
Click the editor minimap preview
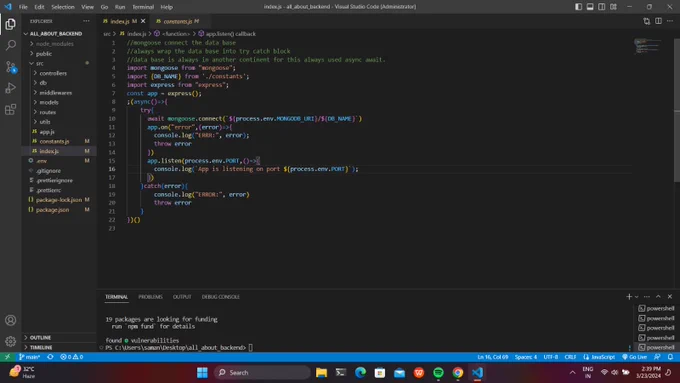(x=647, y=46)
